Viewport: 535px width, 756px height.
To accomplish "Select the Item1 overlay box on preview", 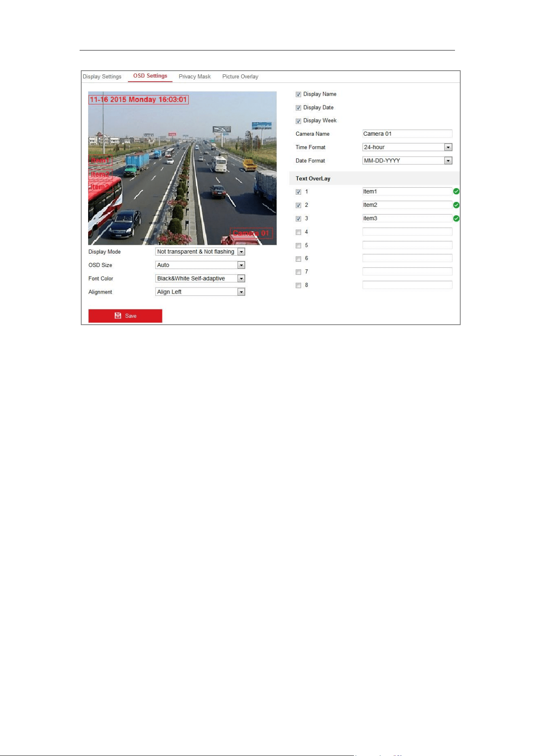I will pos(100,160).
